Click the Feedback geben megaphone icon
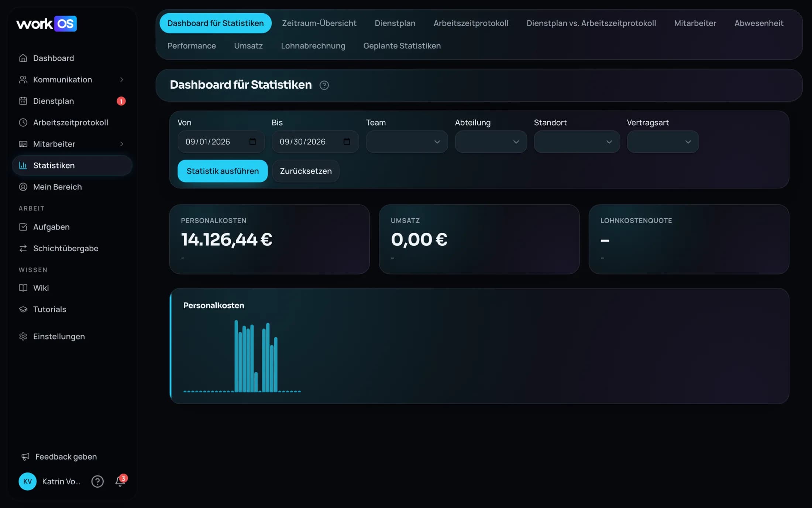The image size is (812, 508). pos(25,457)
